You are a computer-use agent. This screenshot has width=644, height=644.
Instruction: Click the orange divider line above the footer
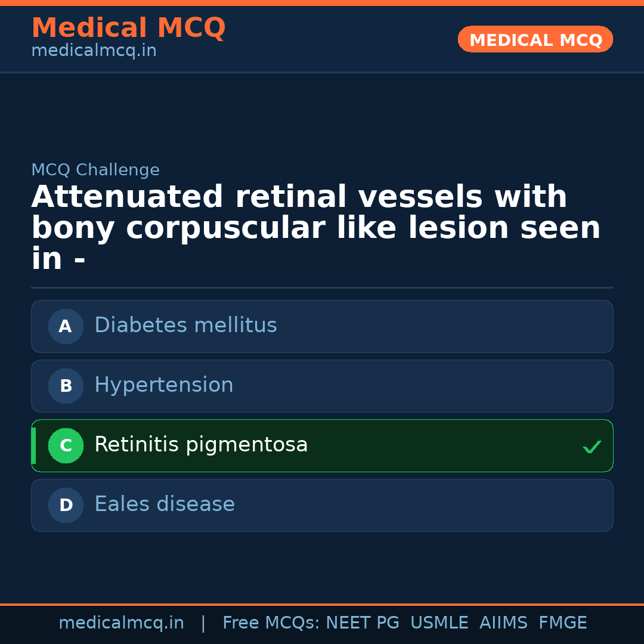coord(322,604)
